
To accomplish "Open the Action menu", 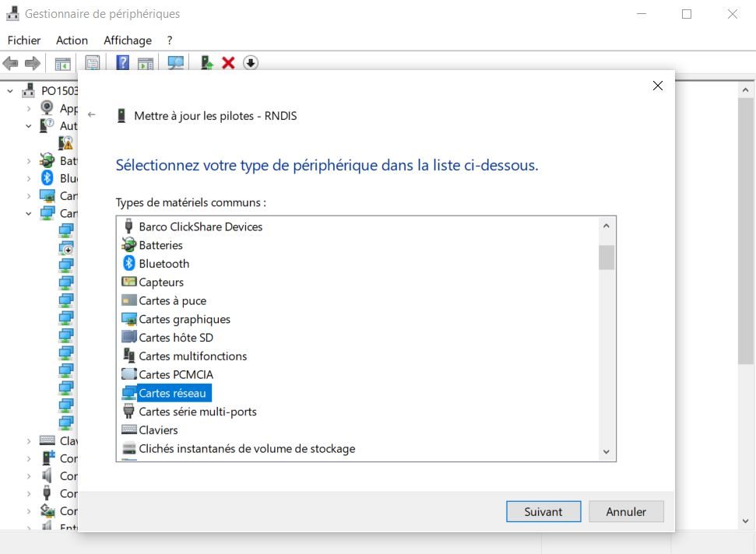I will pyautogui.click(x=72, y=40).
